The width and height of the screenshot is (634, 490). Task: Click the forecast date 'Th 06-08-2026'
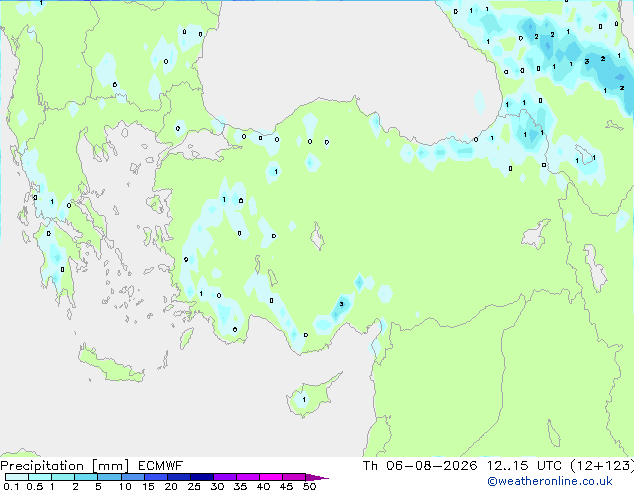(420, 466)
